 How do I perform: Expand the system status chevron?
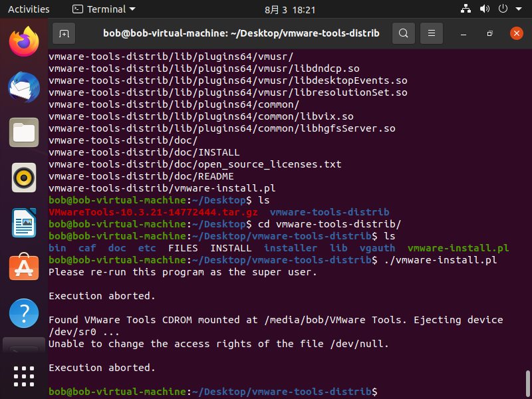click(518, 9)
